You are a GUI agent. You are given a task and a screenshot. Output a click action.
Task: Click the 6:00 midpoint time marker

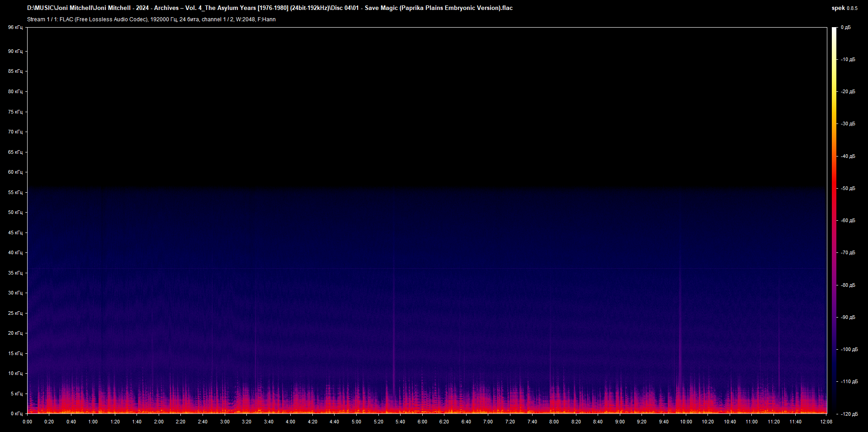tap(423, 421)
